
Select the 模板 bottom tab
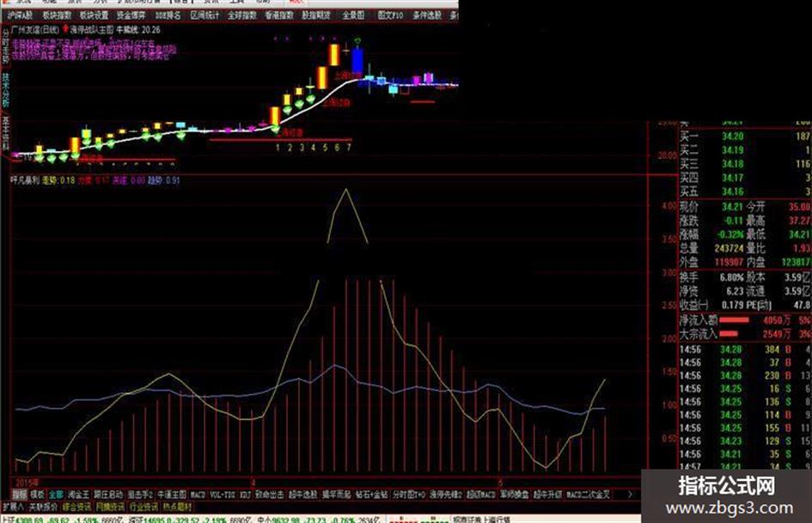pos(37,495)
